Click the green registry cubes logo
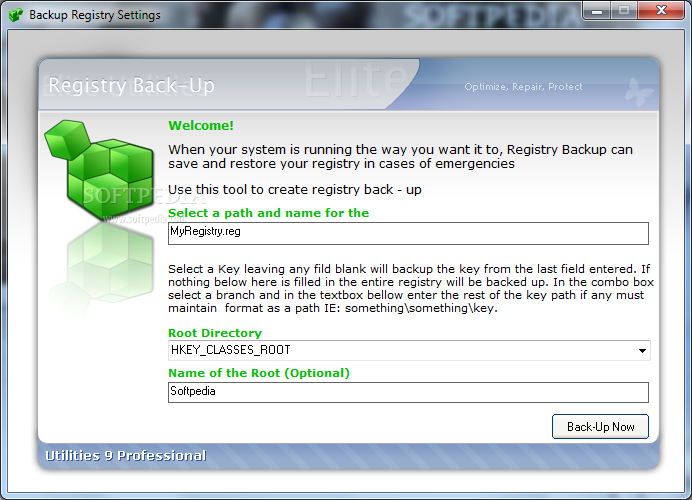 [99, 169]
